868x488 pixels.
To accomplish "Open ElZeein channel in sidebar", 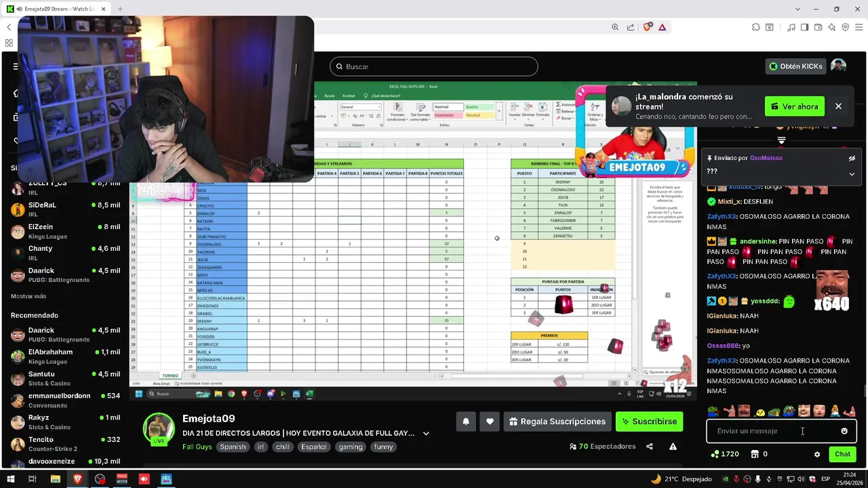I will click(x=66, y=231).
